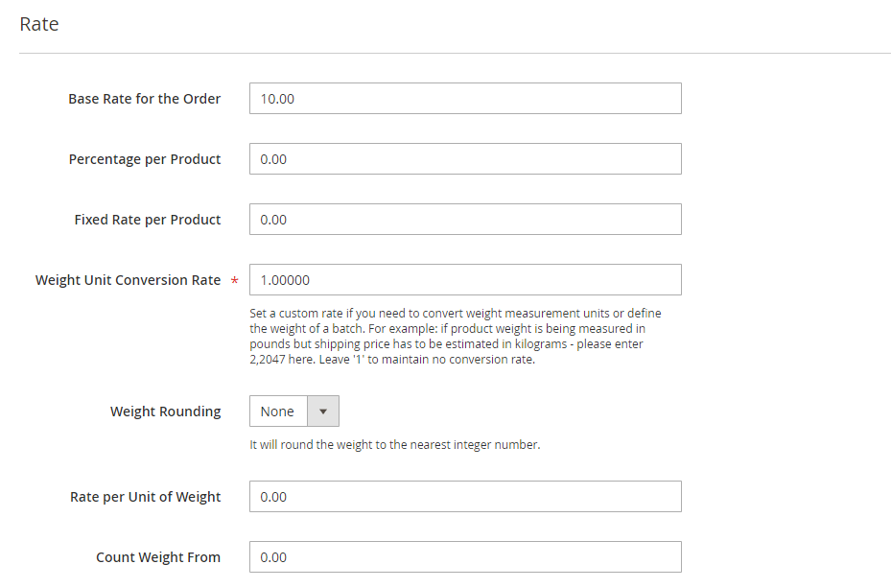The height and width of the screenshot is (588, 891).
Task: Click the 'Fixed Rate per Product' label
Action: pos(147,220)
